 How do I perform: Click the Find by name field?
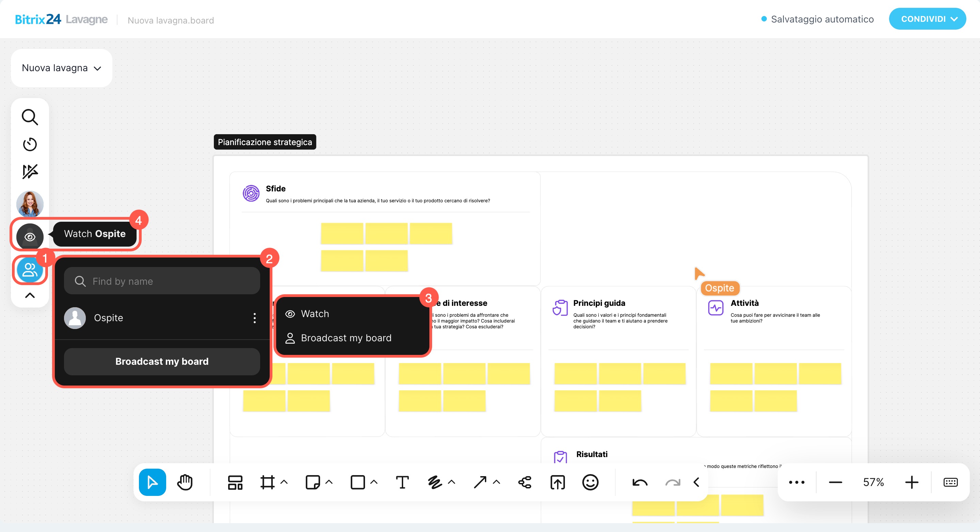(162, 281)
